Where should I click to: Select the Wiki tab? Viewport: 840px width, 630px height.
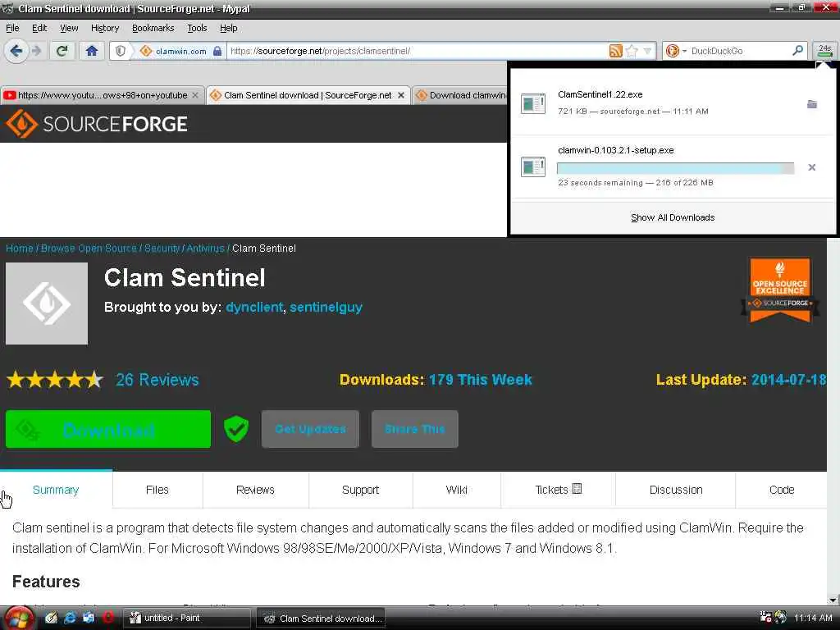tap(456, 490)
